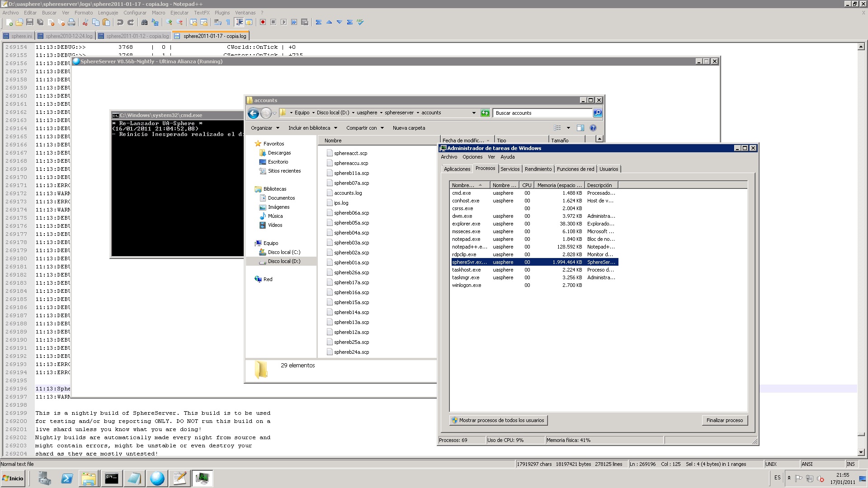Image resolution: width=868 pixels, height=488 pixels.
Task: Click Explorer's green refresh icon
Action: tap(485, 113)
